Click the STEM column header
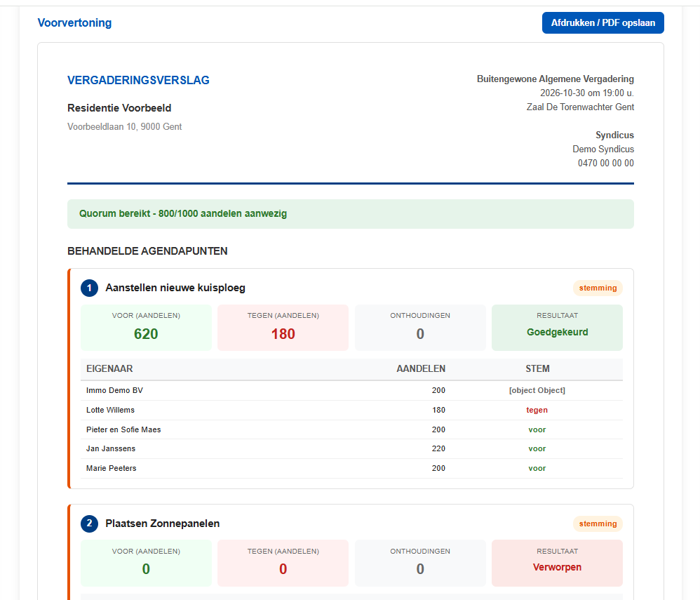Viewport: 700px width, 600px height. point(537,368)
